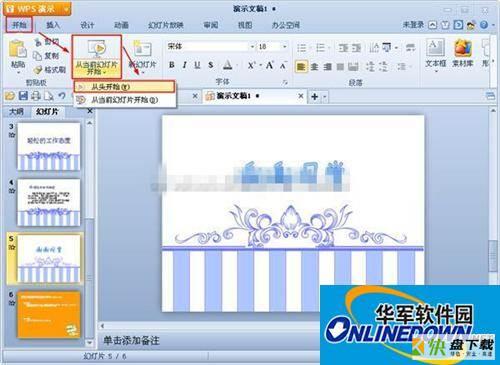500x365 pixels.
Task: Click the font color A swatch
Action: (228, 65)
